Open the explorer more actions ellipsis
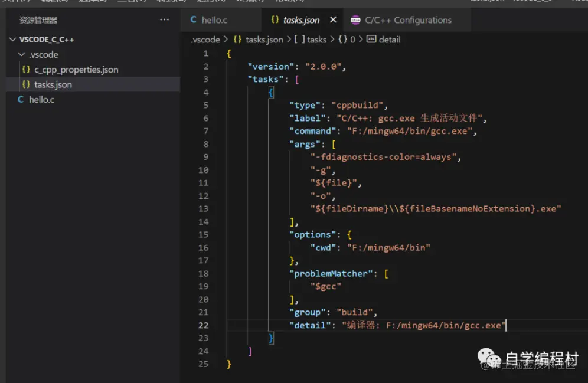This screenshot has height=383, width=588. (164, 20)
